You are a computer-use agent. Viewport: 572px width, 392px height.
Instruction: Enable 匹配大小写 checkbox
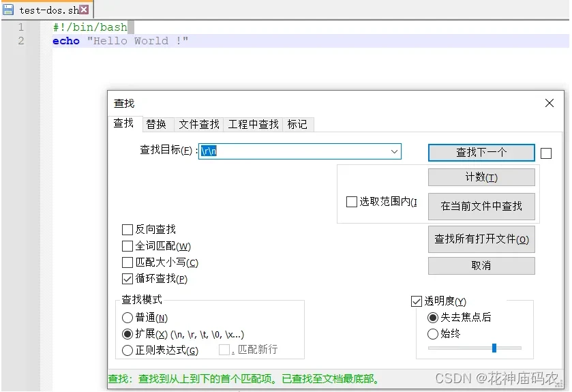click(127, 262)
